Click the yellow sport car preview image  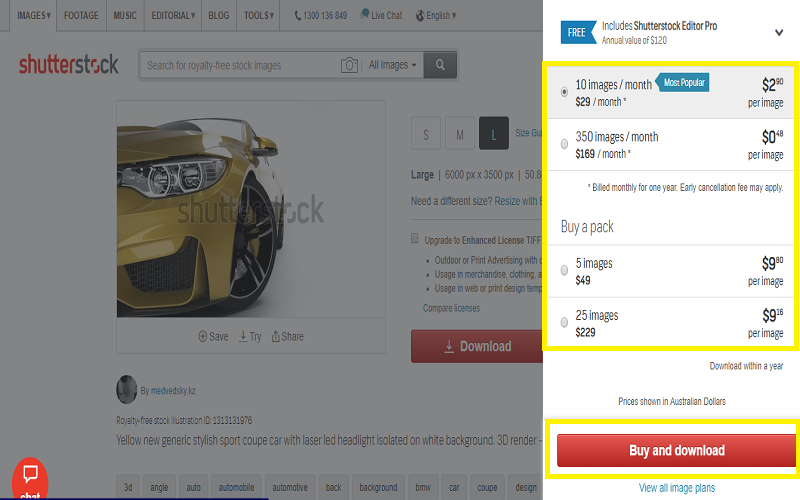[x=251, y=209]
